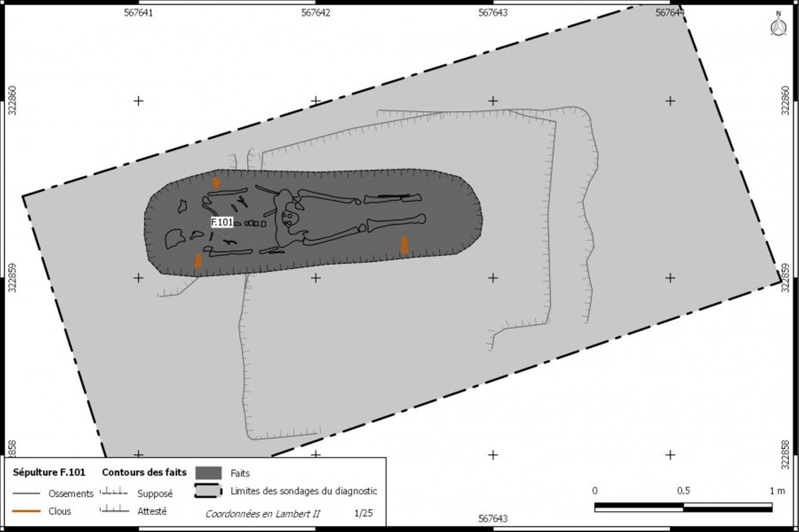Select the orange nail above the F.101 label
This screenshot has height=532, width=799.
point(216,182)
